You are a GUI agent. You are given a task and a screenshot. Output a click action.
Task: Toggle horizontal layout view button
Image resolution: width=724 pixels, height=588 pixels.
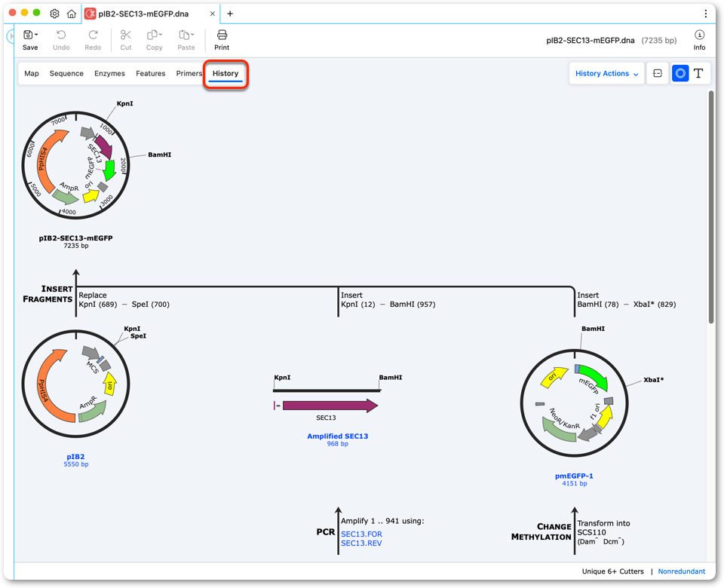click(658, 73)
